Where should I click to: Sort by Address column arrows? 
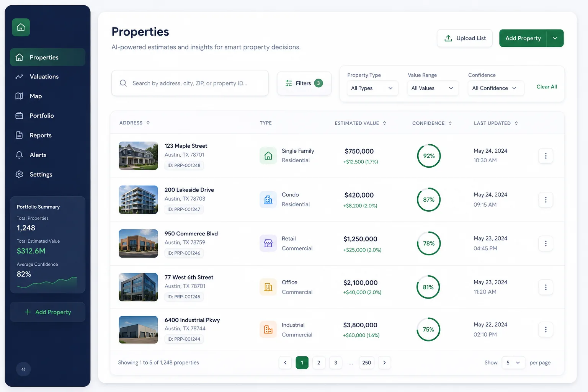point(148,123)
